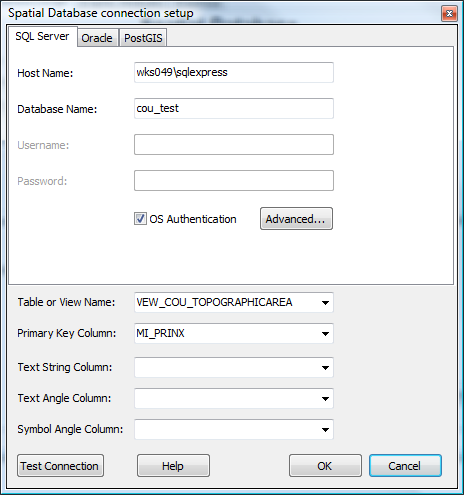The image size is (464, 495).
Task: Click Cancel to dismiss the dialog
Action: point(405,466)
